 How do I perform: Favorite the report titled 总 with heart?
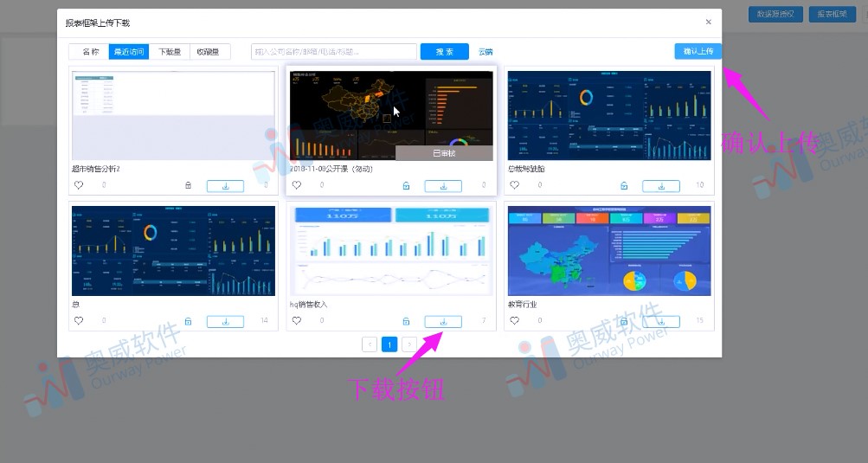[79, 321]
